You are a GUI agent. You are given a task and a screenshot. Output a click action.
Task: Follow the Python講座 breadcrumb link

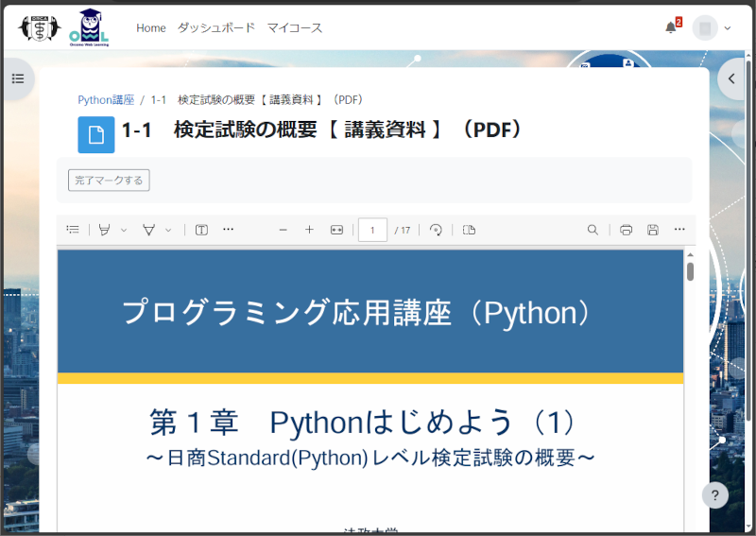105,99
